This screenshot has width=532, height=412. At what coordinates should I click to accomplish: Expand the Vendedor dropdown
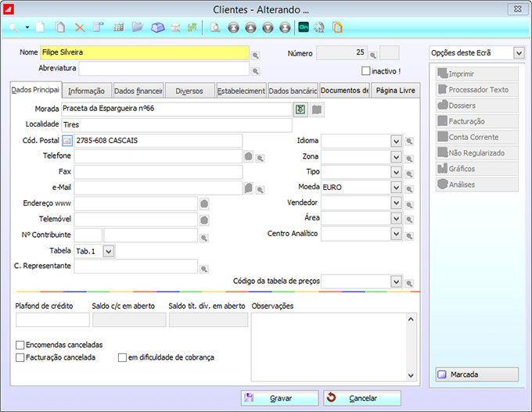(397, 202)
